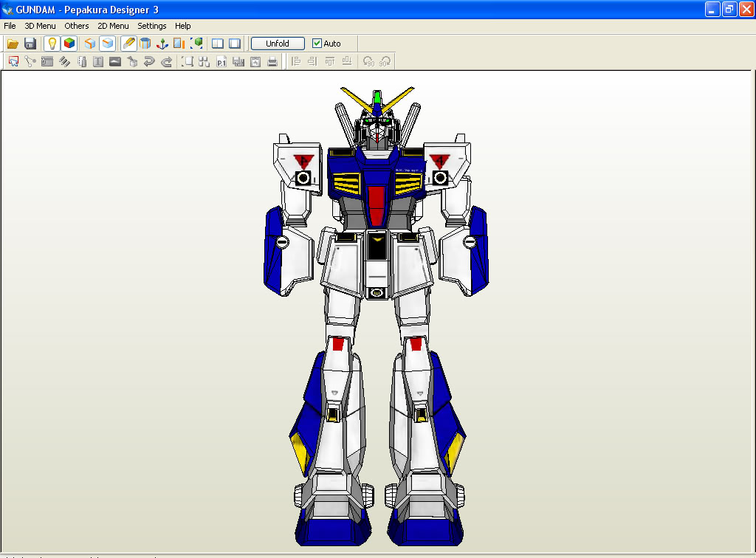Save the project with the floppy disk icon

pyautogui.click(x=30, y=44)
